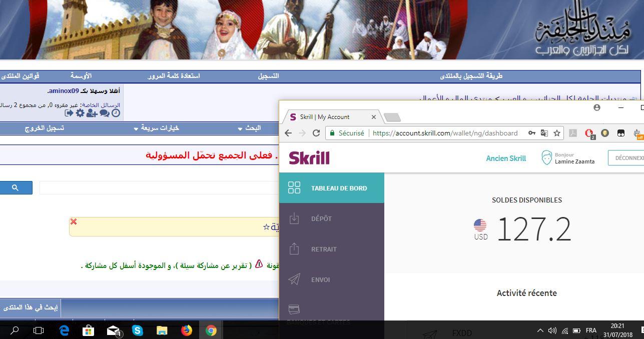Select the Envoi paper plane icon
The image size is (644, 339).
294,279
